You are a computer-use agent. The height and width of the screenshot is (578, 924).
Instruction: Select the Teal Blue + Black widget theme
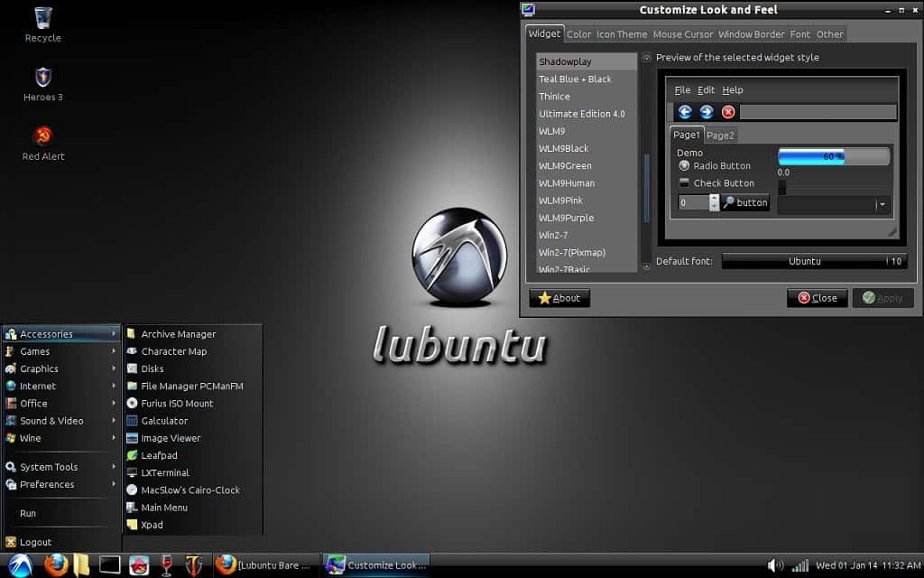586,79
